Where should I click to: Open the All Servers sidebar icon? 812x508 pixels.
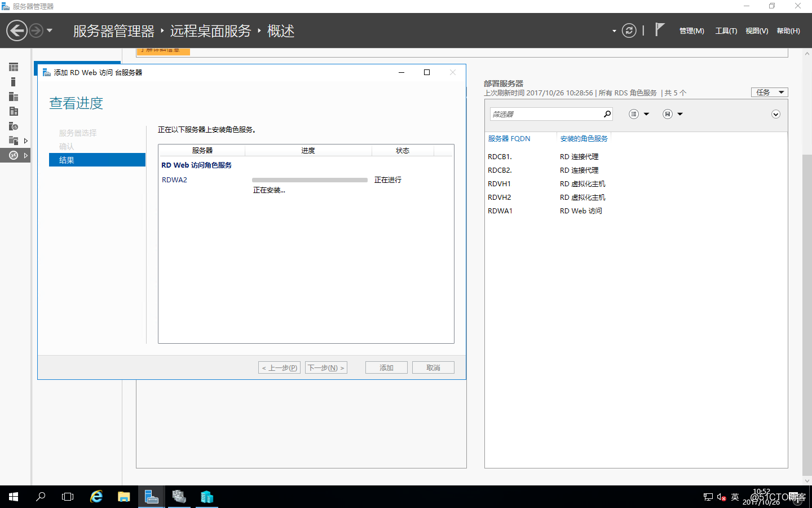(x=14, y=97)
